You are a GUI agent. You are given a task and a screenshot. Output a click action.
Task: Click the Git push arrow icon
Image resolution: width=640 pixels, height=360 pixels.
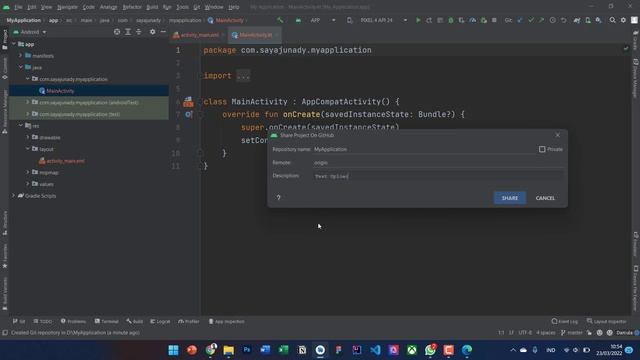[x=541, y=20]
